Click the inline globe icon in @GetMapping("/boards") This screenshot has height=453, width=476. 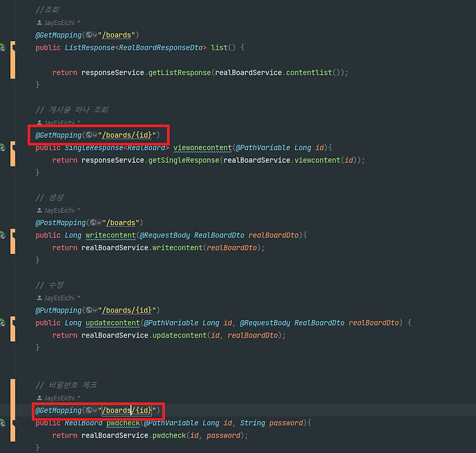tap(90, 35)
